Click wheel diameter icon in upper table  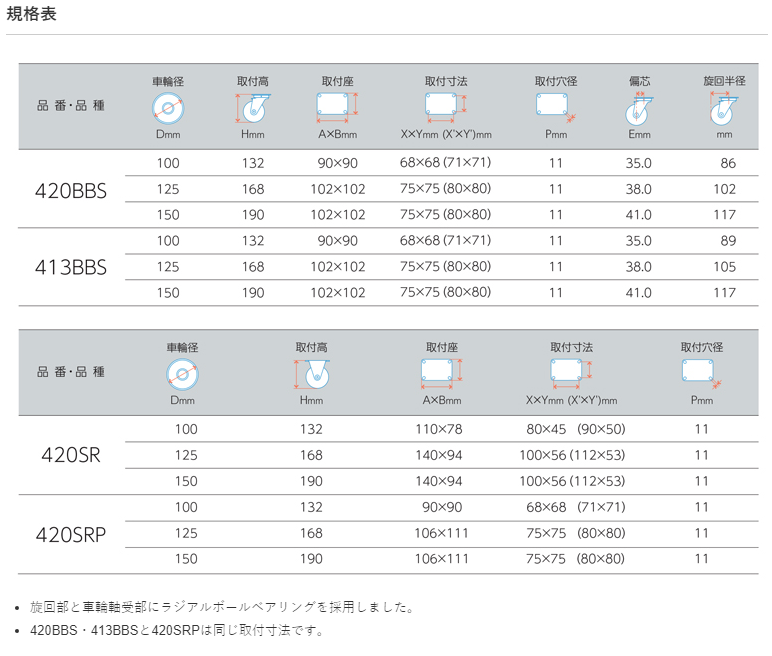point(167,108)
